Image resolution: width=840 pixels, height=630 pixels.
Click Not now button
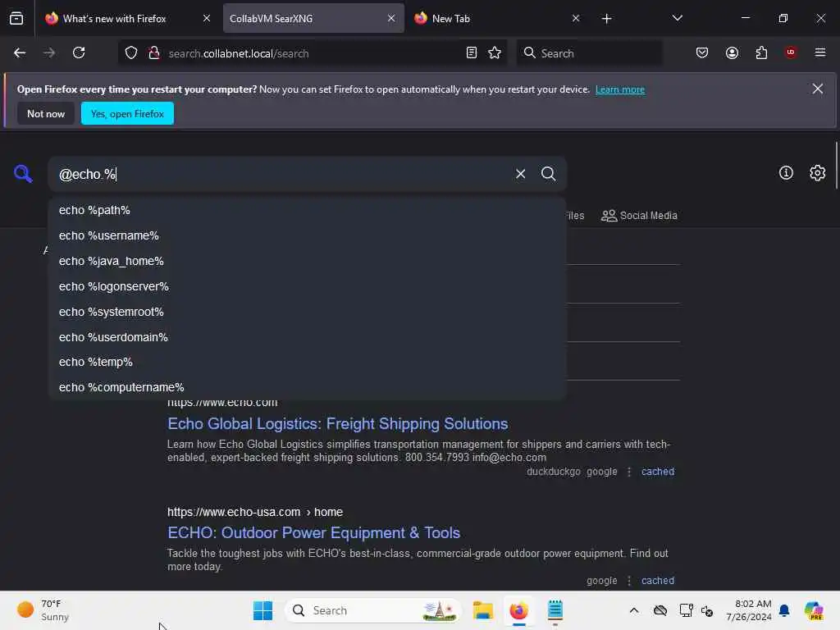(x=46, y=113)
